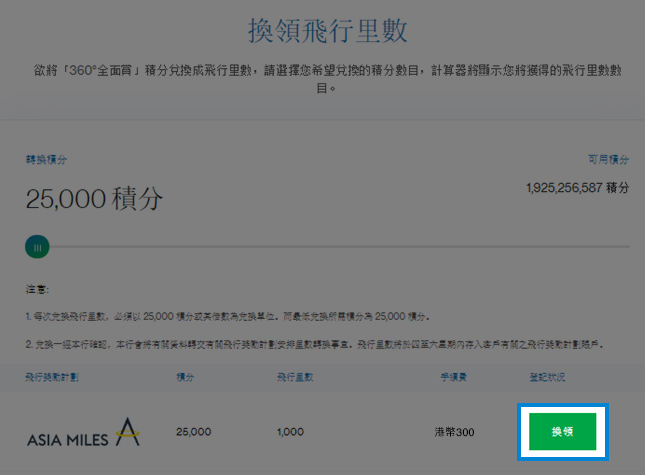Click the 港幣300 handling fee cell
Image resolution: width=645 pixels, height=475 pixels.
(454, 432)
